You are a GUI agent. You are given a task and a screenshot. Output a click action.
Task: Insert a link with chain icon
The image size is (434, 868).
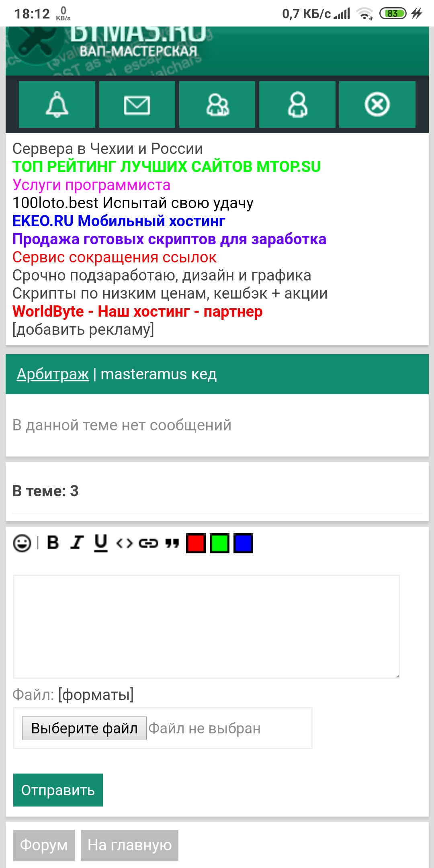coord(148,543)
